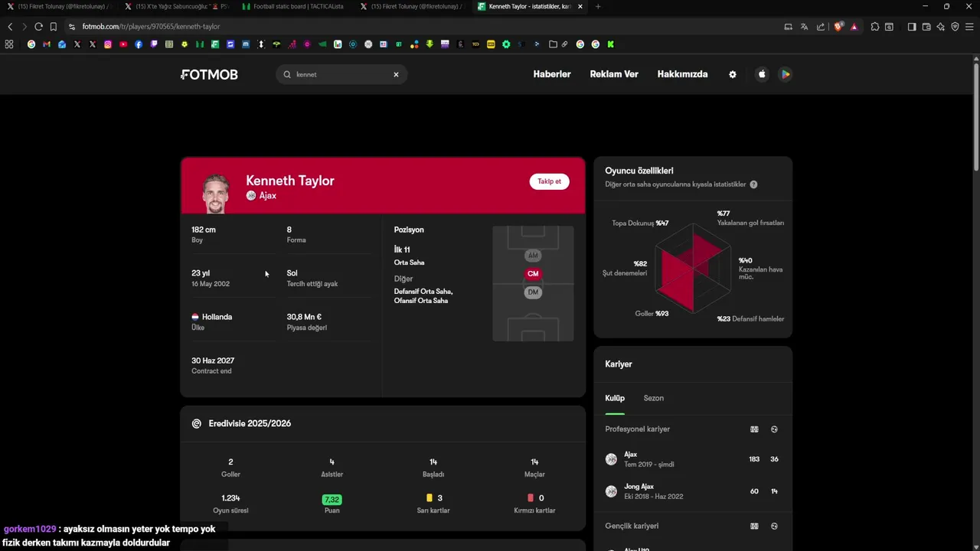Click the AM position marker on pitch
This screenshot has width=980, height=551.
[533, 255]
